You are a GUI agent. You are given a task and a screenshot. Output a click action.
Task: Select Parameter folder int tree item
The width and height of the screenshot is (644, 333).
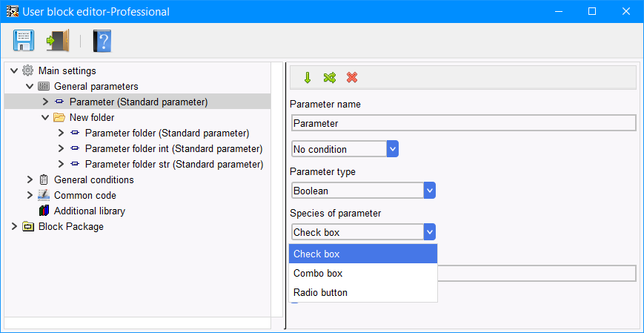tap(173, 148)
